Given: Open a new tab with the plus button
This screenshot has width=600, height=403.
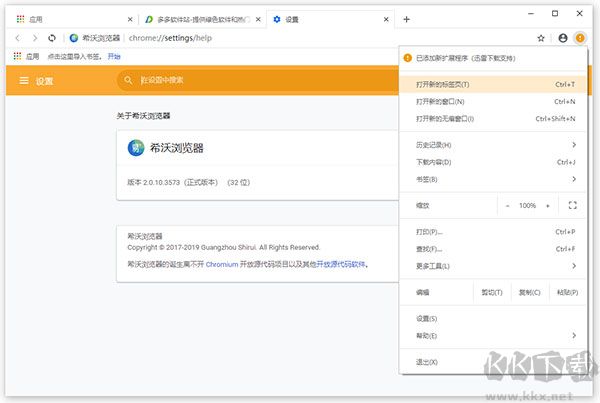Looking at the screenshot, I should [x=406, y=19].
